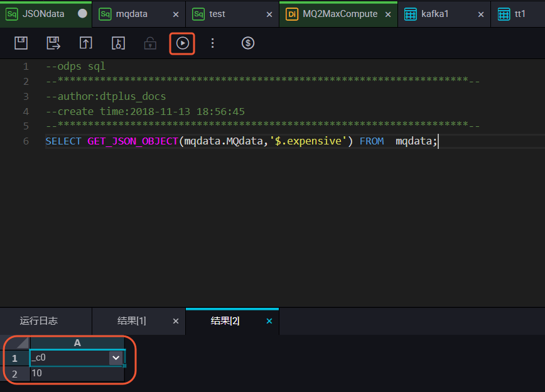Click column A header in results
The image size is (545, 392).
pyautogui.click(x=77, y=343)
